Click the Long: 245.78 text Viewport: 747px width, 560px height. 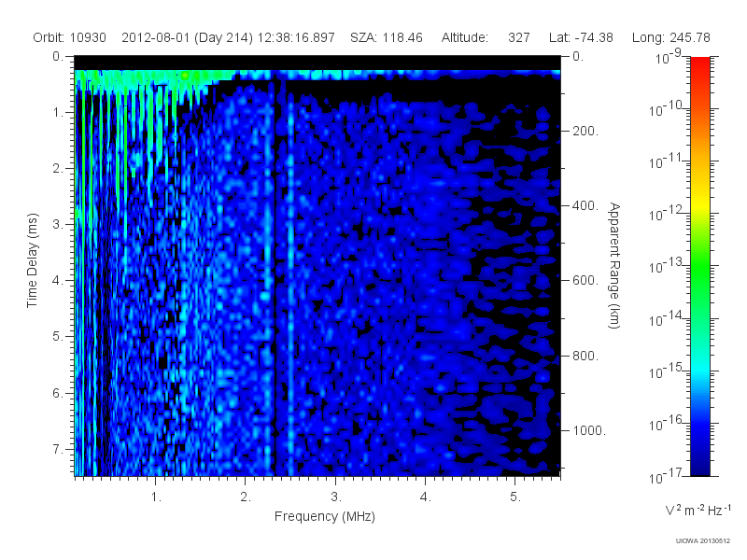click(x=670, y=37)
